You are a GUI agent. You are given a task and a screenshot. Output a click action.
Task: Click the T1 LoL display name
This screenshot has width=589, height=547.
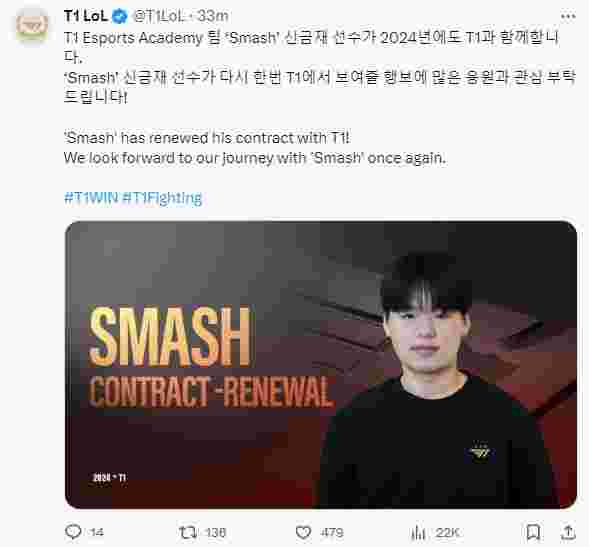[86, 16]
